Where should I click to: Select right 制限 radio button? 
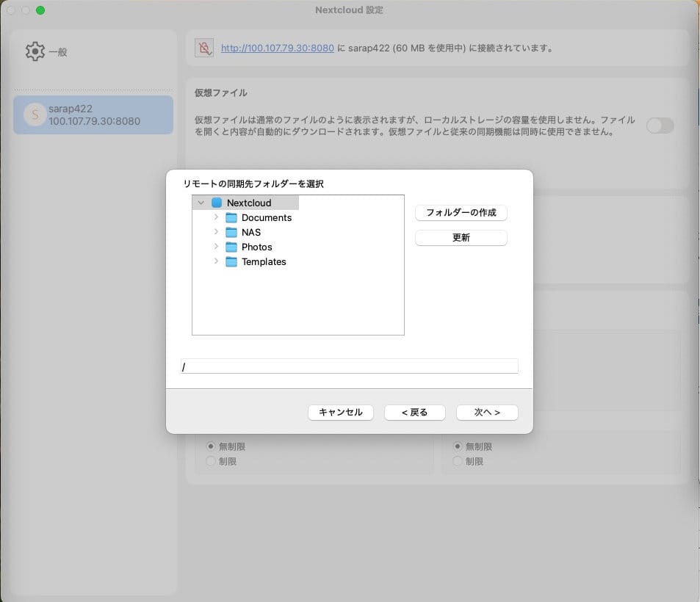click(x=458, y=461)
